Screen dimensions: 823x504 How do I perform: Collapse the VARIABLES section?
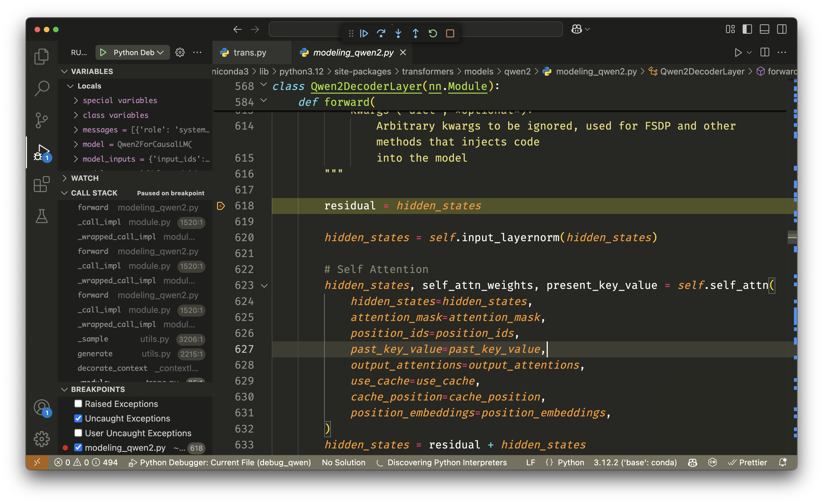coord(64,71)
